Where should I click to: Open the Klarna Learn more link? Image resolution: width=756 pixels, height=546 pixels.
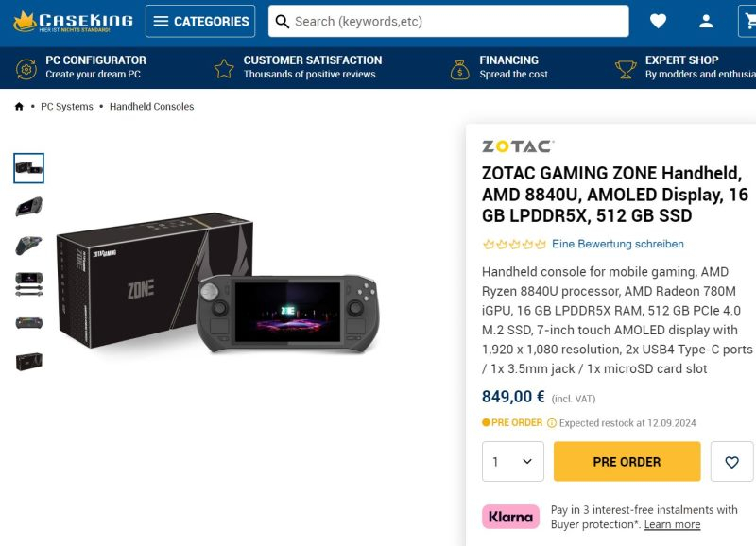672,524
